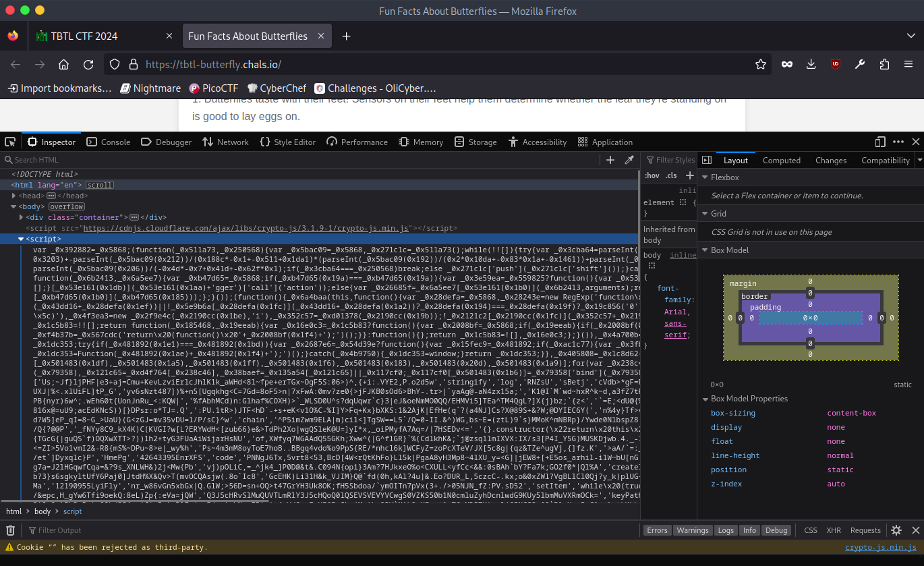This screenshot has width=924, height=566.
Task: Open the Application tab
Action: point(604,142)
